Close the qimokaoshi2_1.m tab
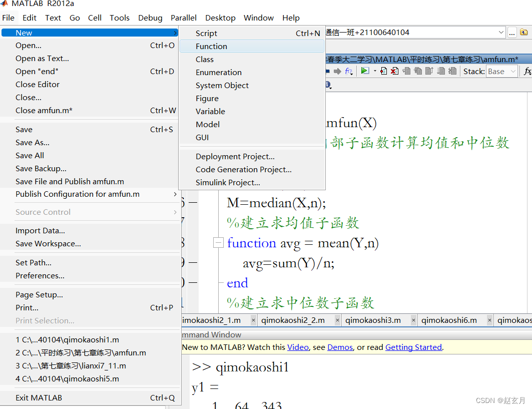This screenshot has height=409, width=532. [x=253, y=320]
